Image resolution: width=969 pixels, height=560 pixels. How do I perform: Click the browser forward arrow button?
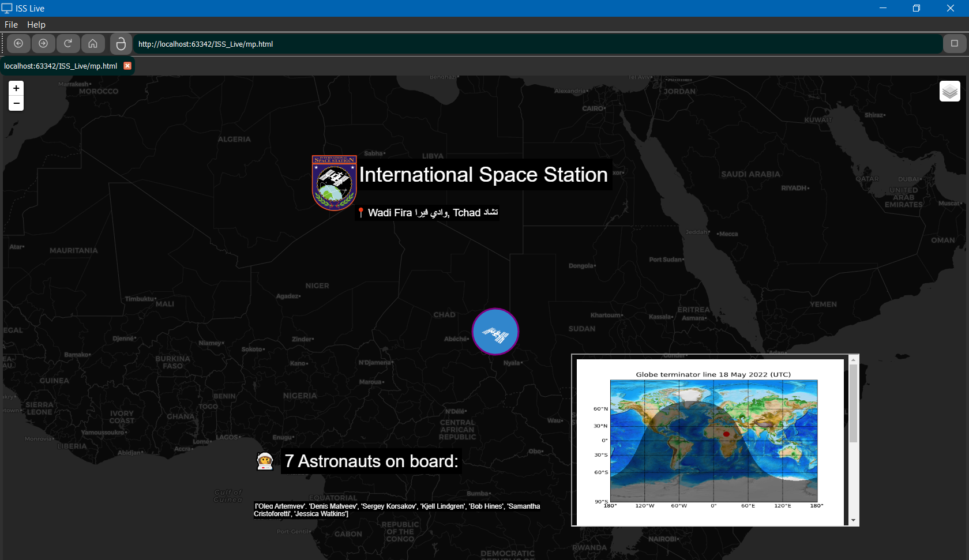(43, 43)
